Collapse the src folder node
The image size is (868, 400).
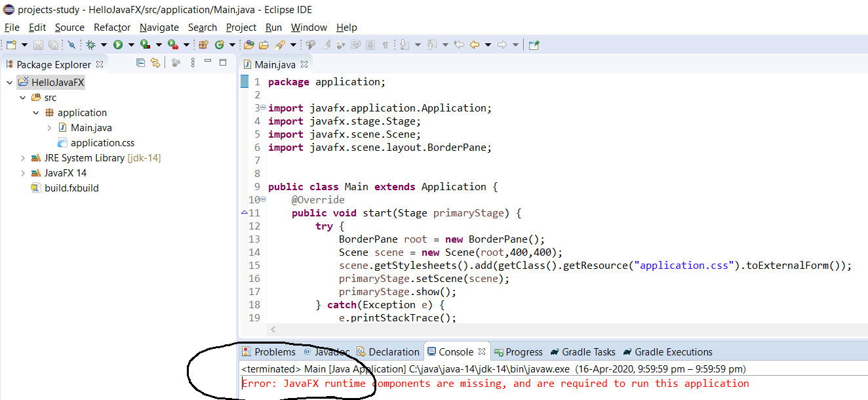click(22, 98)
